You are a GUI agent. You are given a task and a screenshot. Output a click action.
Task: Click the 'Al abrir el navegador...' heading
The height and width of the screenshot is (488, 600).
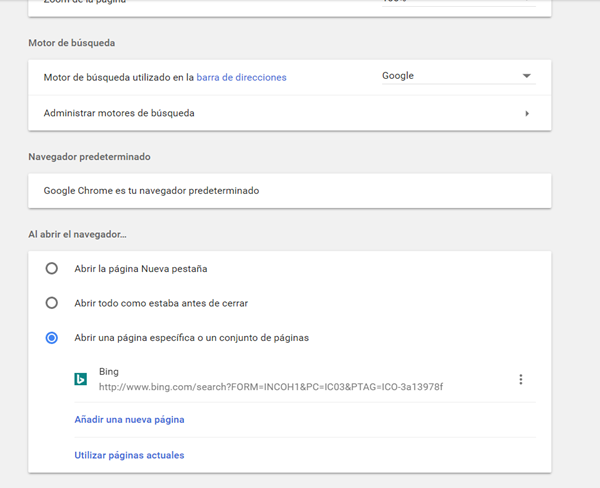click(x=77, y=234)
